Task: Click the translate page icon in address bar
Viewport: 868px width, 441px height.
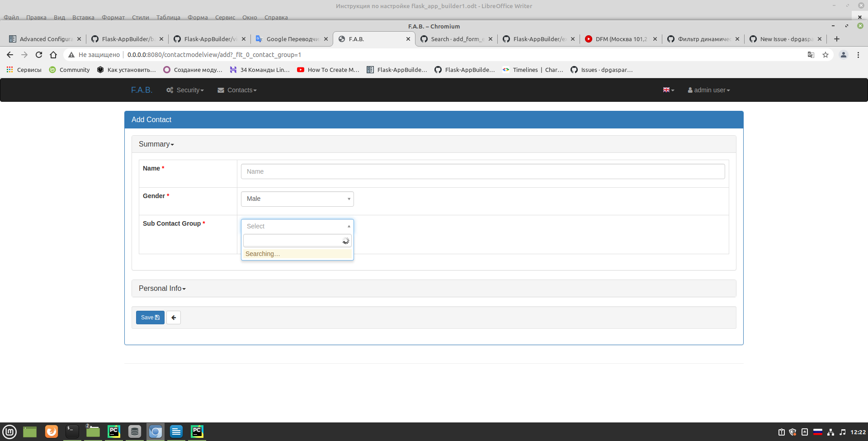Action: 811,55
